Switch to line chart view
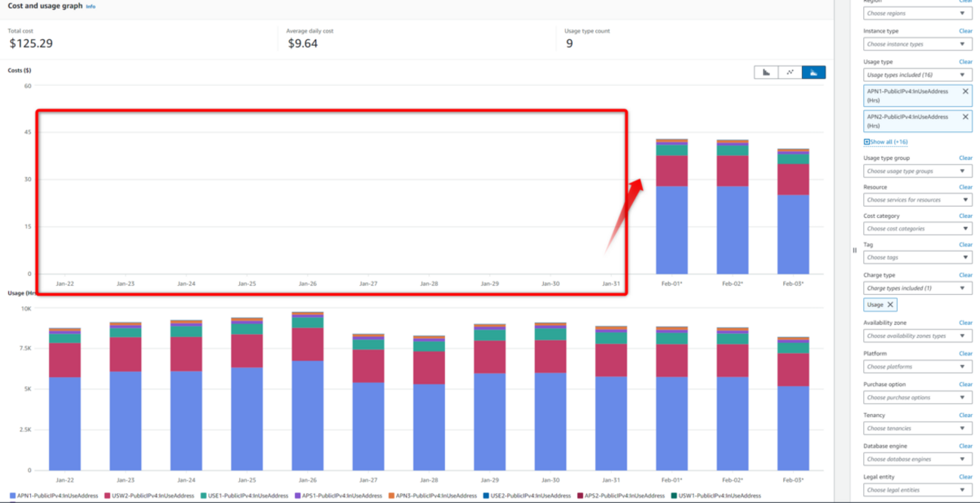 (790, 72)
